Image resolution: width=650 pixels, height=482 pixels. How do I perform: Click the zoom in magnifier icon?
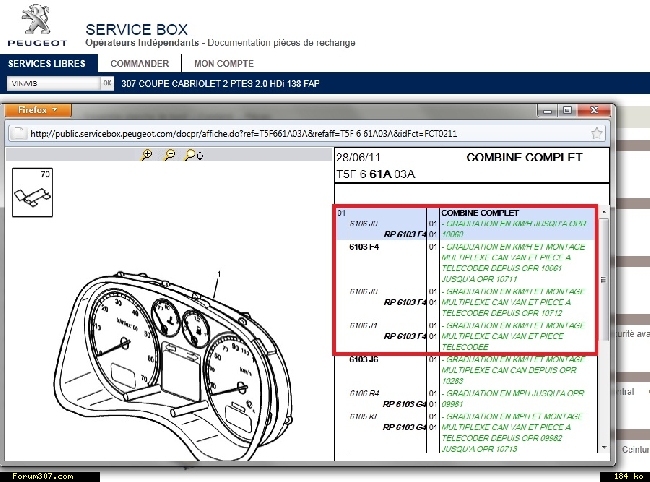[x=147, y=155]
